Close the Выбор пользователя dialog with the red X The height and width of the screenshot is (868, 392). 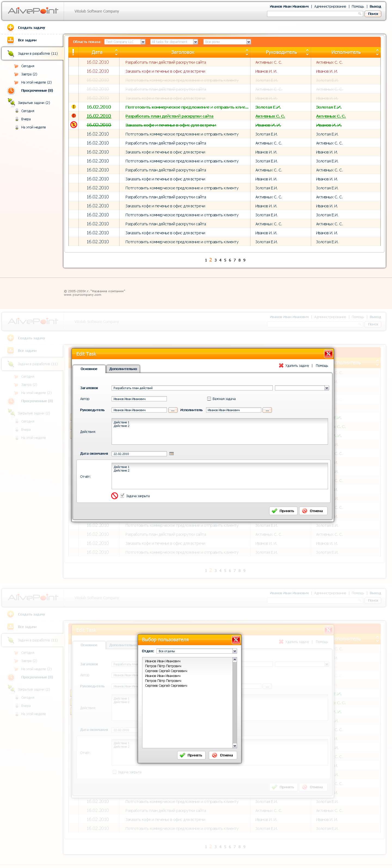[x=236, y=639]
